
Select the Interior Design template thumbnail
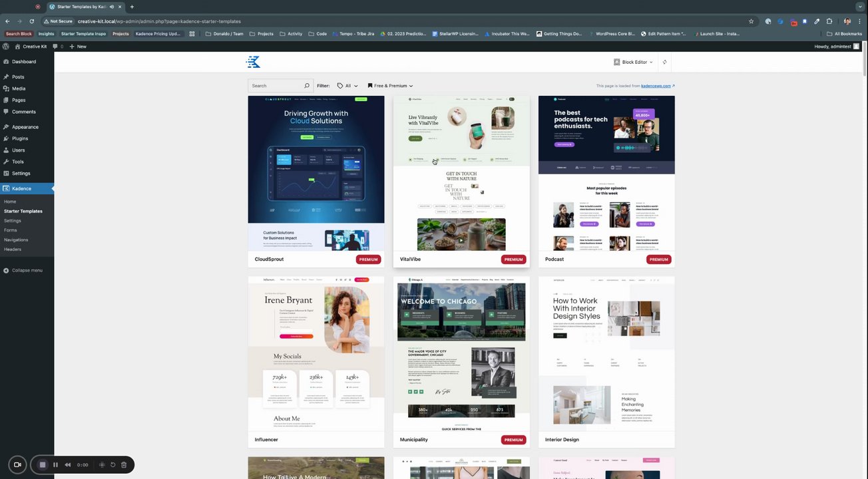coord(606,353)
